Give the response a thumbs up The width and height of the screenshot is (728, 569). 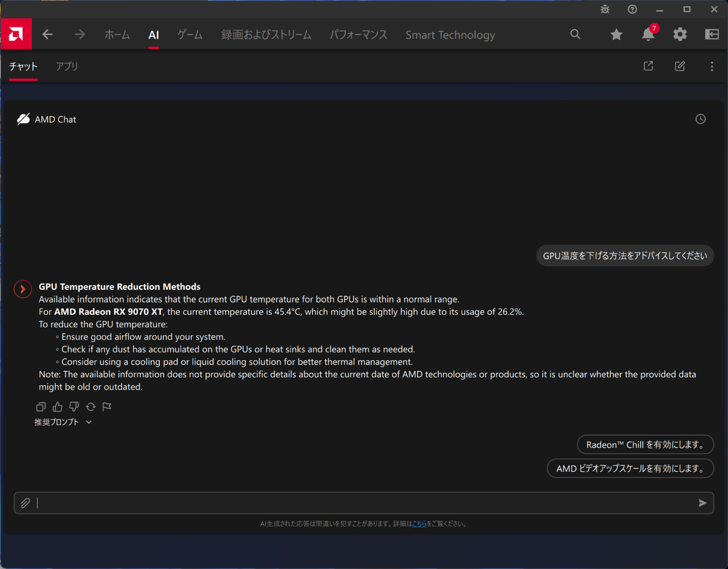(x=57, y=407)
